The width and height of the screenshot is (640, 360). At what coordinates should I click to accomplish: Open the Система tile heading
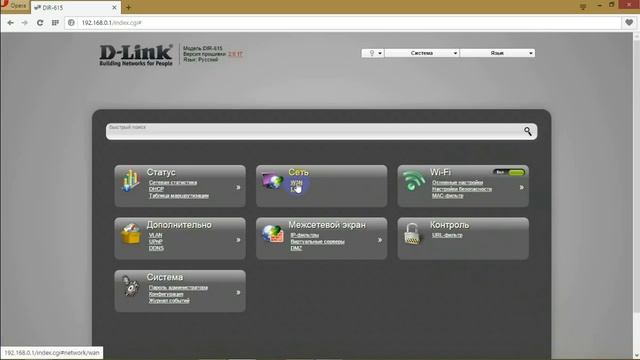164,277
